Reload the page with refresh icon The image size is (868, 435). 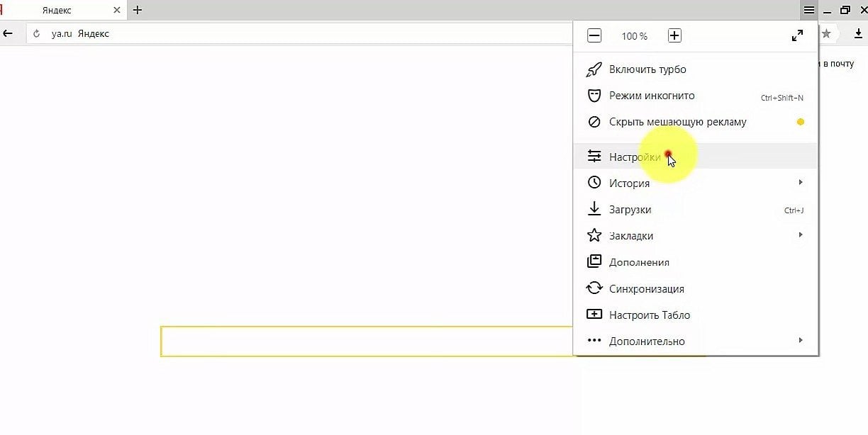(37, 33)
